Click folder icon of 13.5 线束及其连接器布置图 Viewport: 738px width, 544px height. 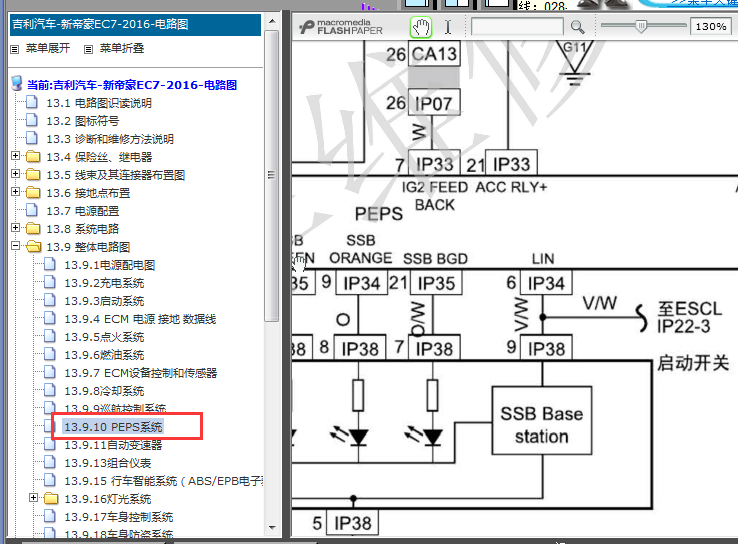pyautogui.click(x=33, y=174)
